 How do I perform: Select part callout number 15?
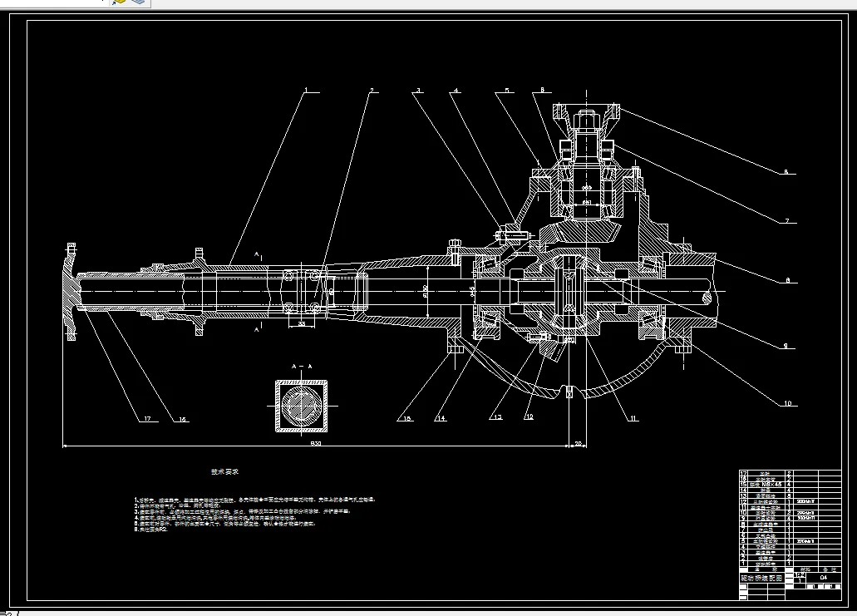coord(406,419)
